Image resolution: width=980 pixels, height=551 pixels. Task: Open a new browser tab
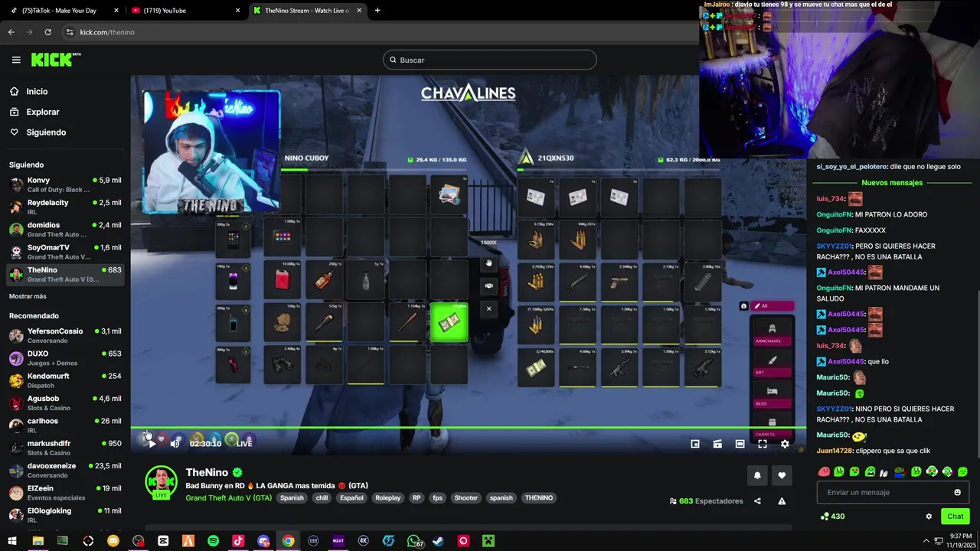click(x=377, y=11)
